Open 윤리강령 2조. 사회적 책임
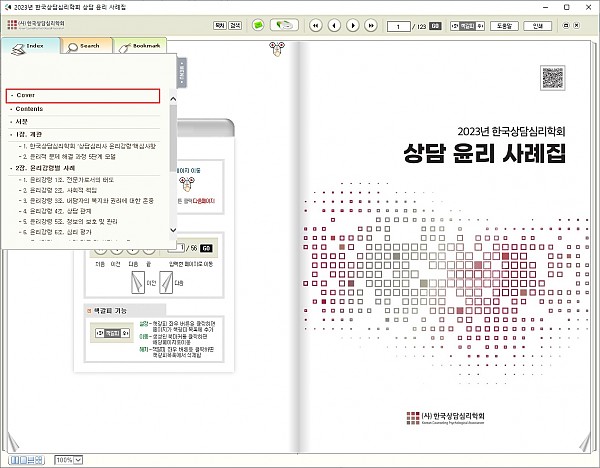The height and width of the screenshot is (468, 600). click(58, 190)
